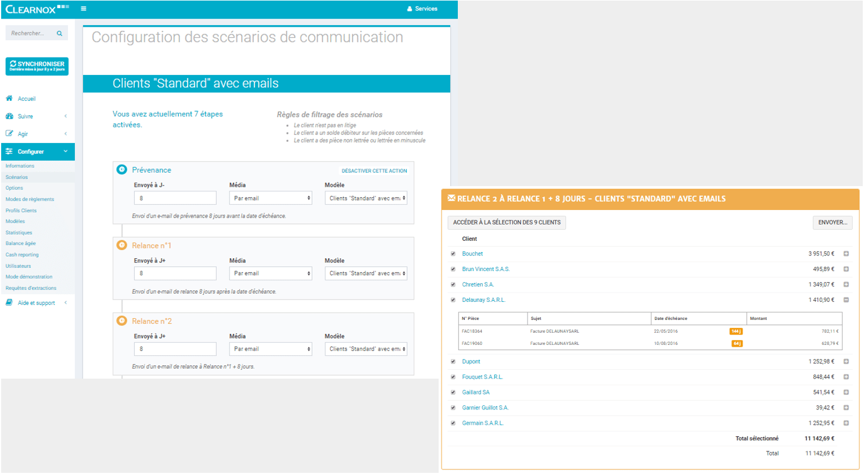The width and height of the screenshot is (868, 474).
Task: Uncheck the Germain S.A.R.L. checkbox
Action: click(453, 423)
